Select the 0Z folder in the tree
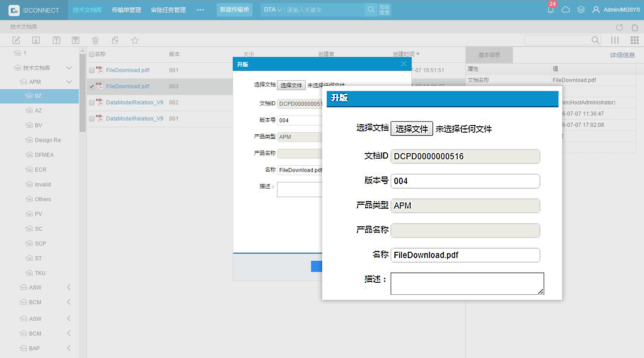 (39, 96)
